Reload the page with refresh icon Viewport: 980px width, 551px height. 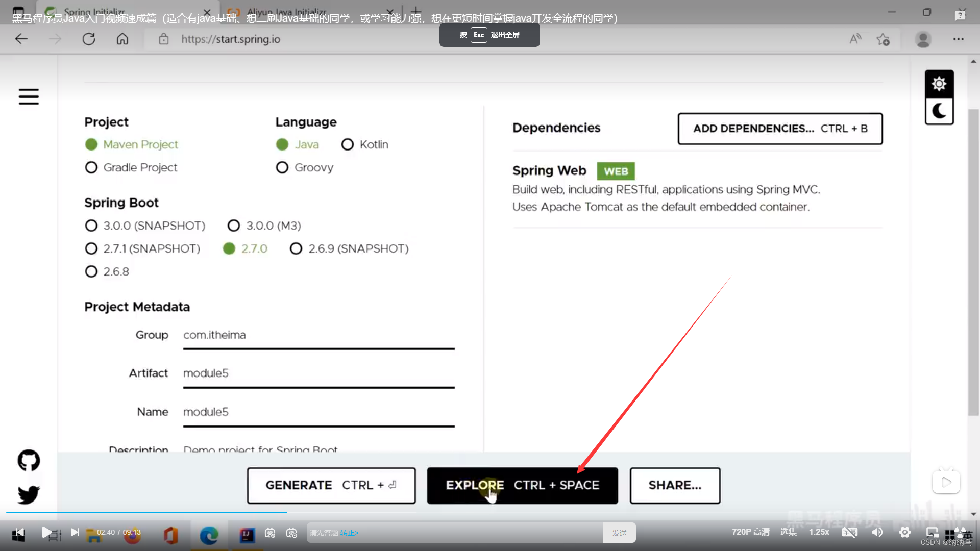click(89, 39)
